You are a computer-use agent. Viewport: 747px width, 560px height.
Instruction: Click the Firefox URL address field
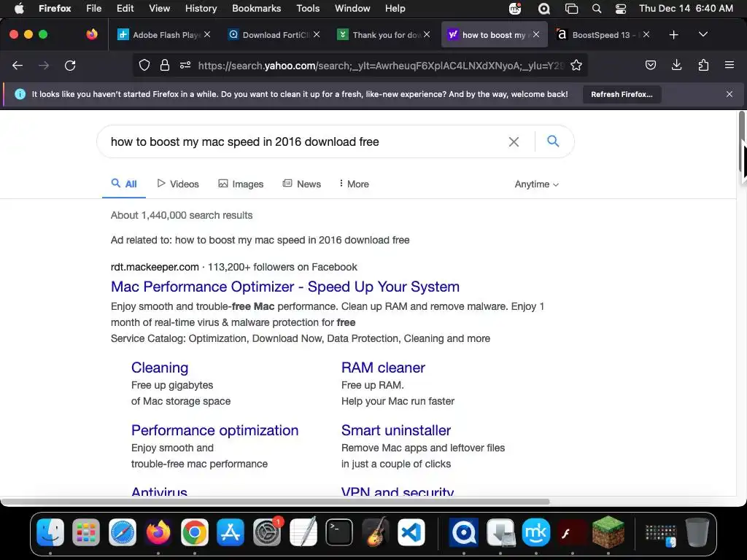coord(381,66)
